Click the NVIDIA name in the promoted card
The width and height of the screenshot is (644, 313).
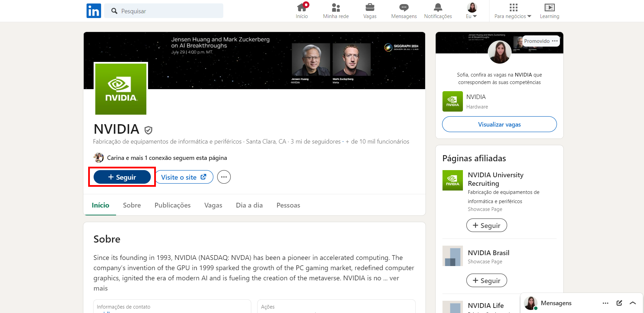pyautogui.click(x=476, y=97)
